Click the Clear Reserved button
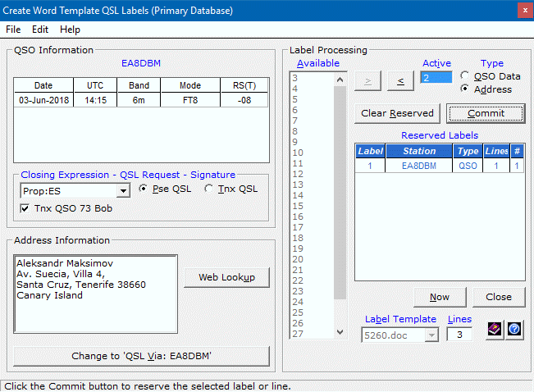Screen dimensions: 534x392 click(x=397, y=113)
